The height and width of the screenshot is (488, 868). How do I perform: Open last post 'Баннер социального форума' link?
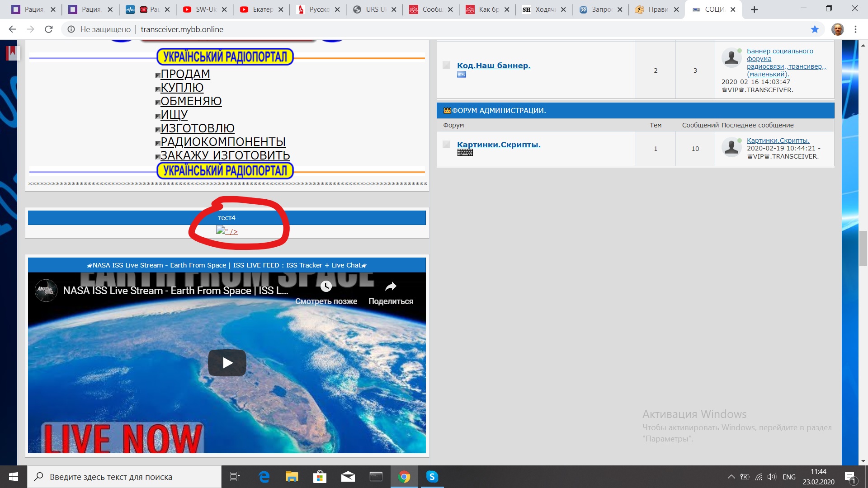coord(786,63)
